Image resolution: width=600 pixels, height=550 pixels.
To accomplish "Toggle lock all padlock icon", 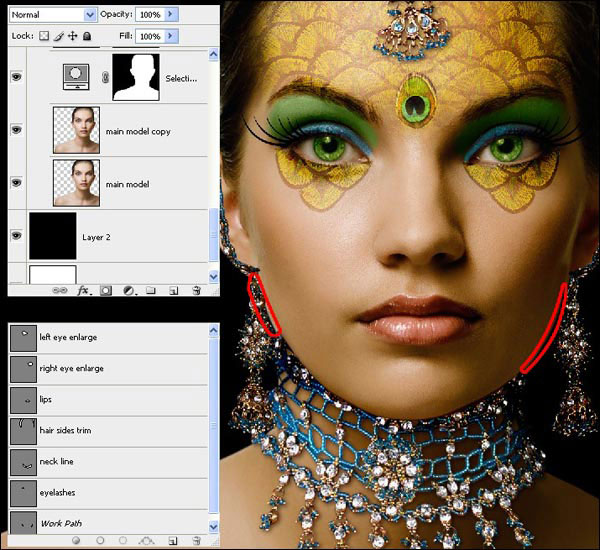I will pos(87,36).
